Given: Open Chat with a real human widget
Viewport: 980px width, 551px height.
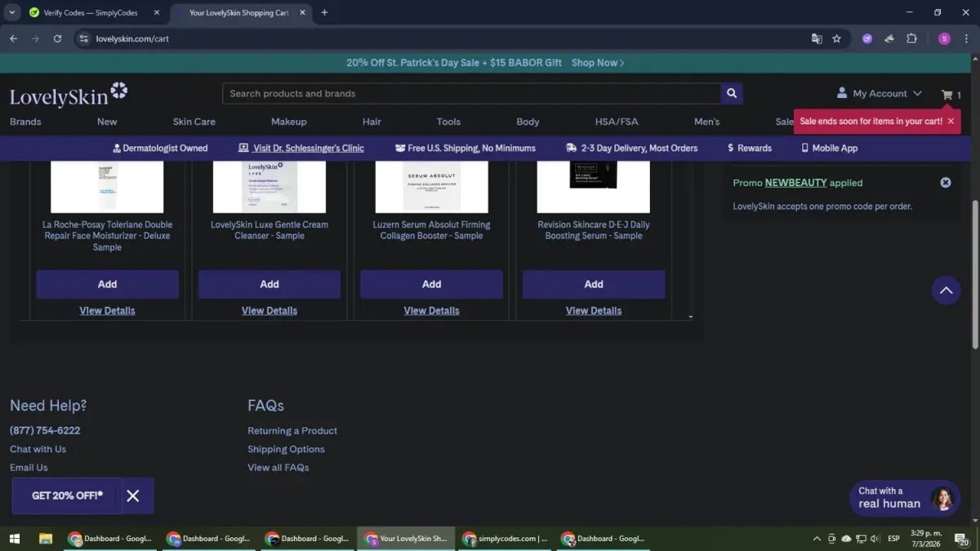Looking at the screenshot, I should pos(904,497).
